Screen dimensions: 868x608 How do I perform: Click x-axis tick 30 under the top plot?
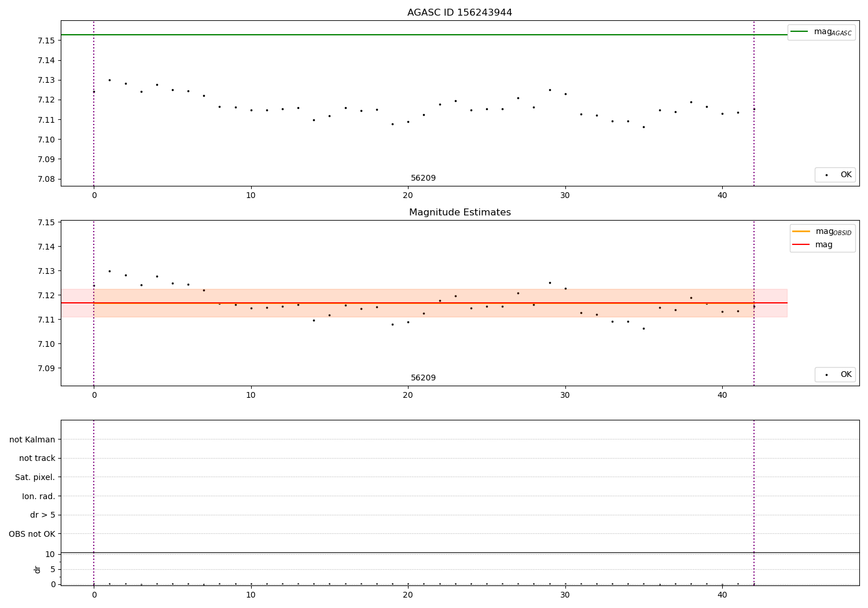tap(565, 196)
